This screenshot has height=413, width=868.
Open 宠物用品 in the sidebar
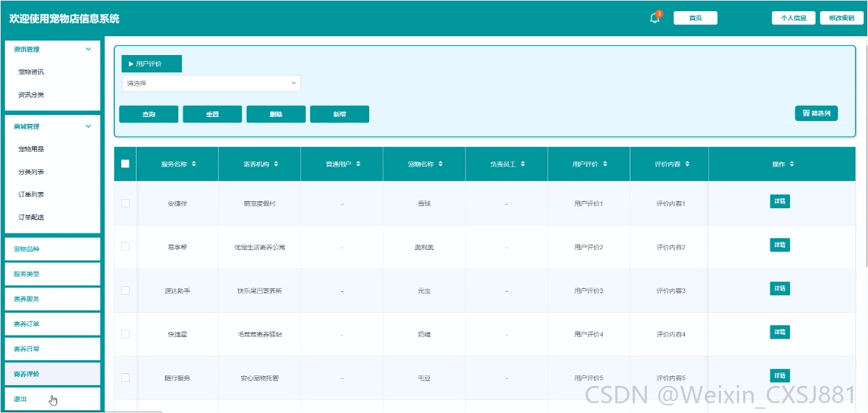31,149
